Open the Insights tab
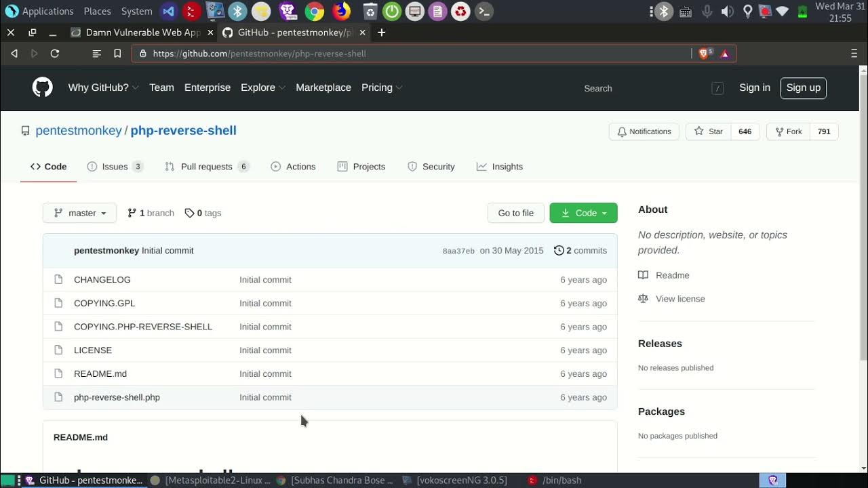This screenshot has width=868, height=488. click(x=500, y=167)
